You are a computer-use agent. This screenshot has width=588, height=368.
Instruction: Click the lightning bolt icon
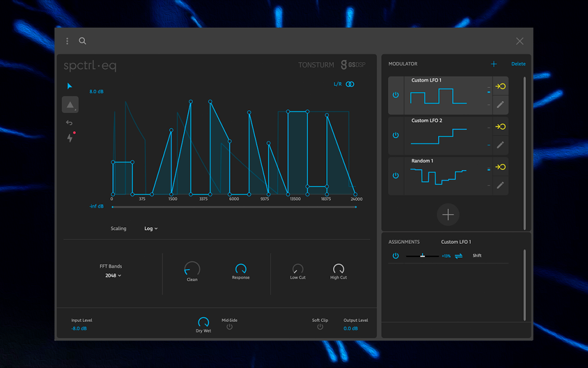[x=70, y=137]
